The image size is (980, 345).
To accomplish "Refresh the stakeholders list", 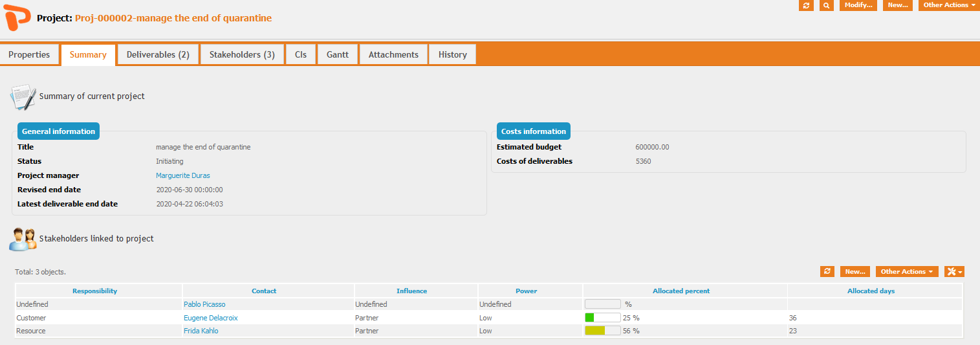I will [x=827, y=272].
